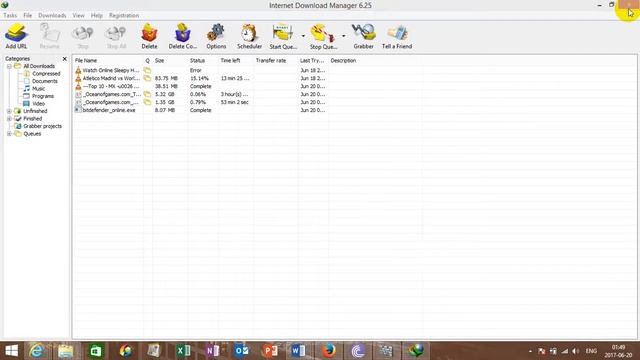Open the Registration menu
The height and width of the screenshot is (360, 640).
point(124,15)
